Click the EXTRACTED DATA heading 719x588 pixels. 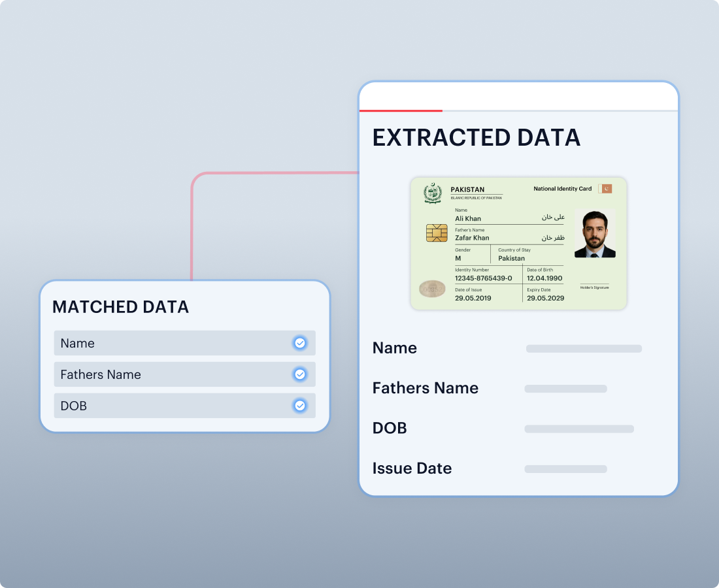tap(476, 138)
